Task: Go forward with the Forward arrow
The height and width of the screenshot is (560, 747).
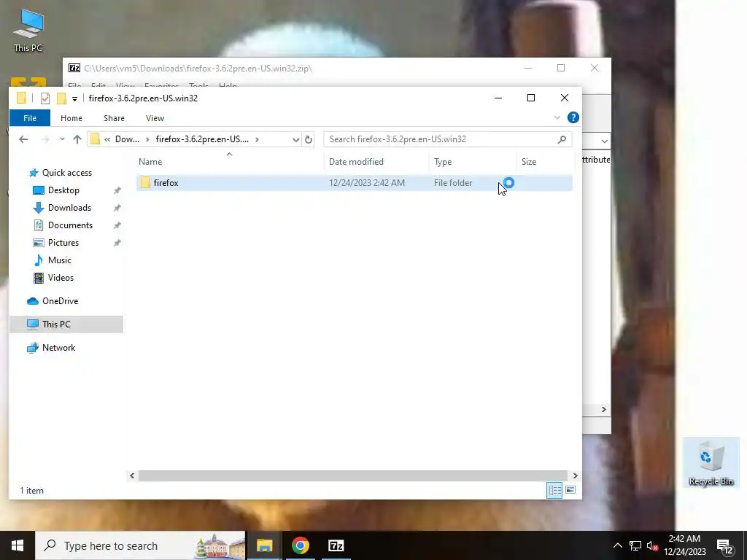Action: tap(45, 139)
